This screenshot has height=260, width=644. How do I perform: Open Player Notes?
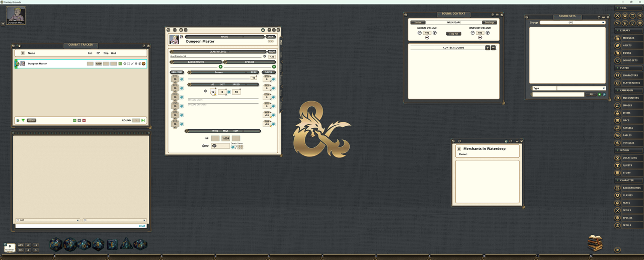[x=629, y=83]
